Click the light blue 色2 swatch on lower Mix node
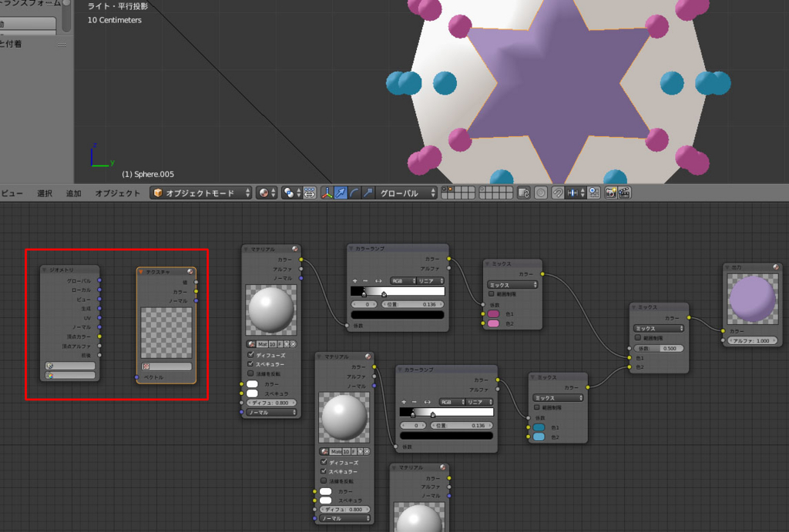Image resolution: width=789 pixels, height=532 pixels. point(539,437)
